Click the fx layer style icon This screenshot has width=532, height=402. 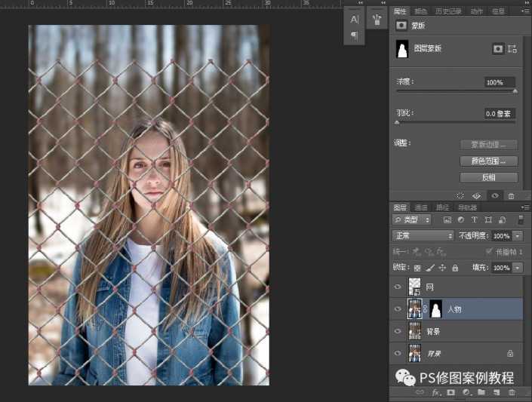[435, 393]
